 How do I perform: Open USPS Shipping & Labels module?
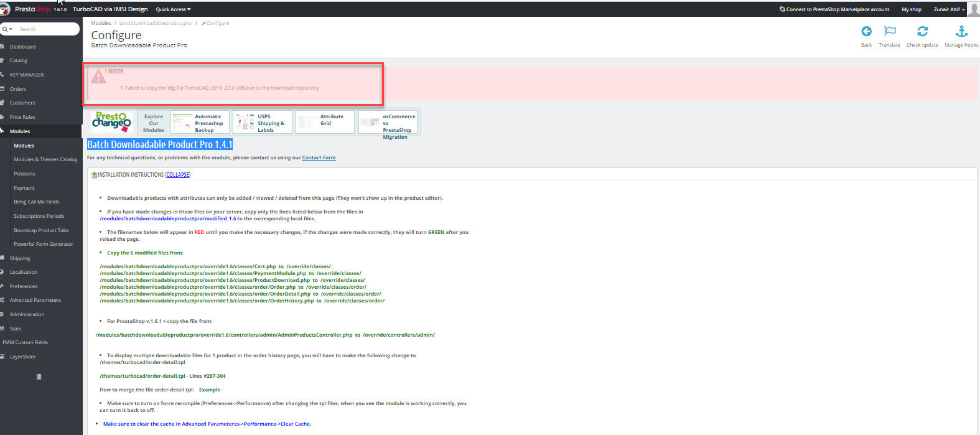click(262, 122)
